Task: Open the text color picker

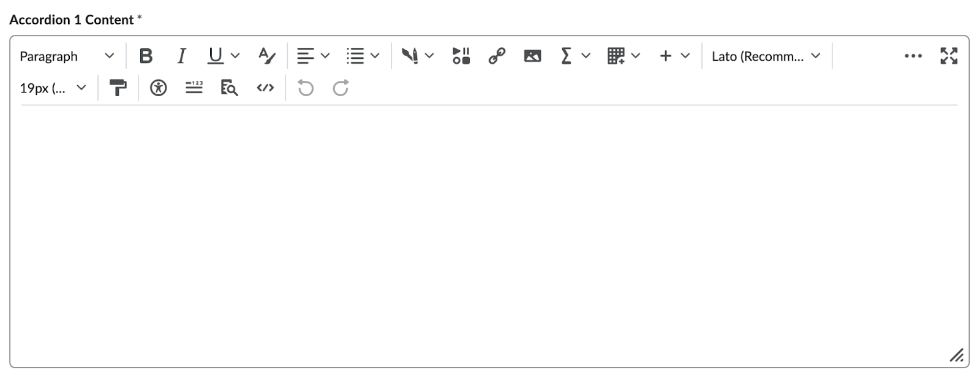Action: pyautogui.click(x=266, y=56)
